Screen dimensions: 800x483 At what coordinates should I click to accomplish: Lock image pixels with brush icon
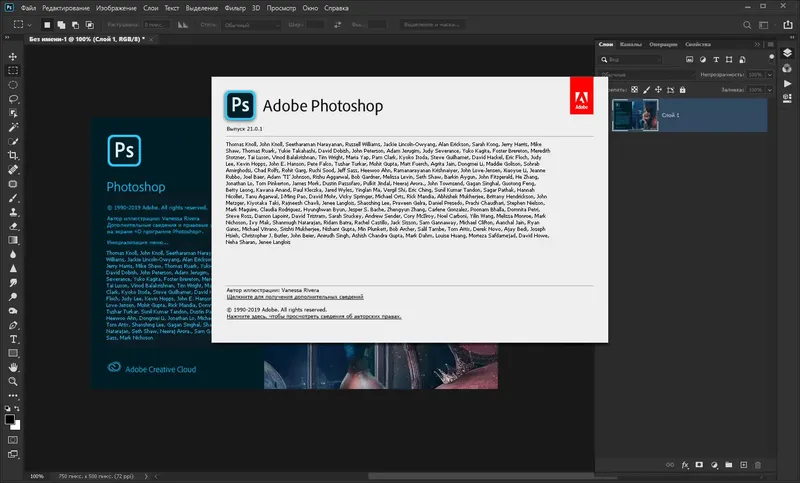(x=646, y=90)
